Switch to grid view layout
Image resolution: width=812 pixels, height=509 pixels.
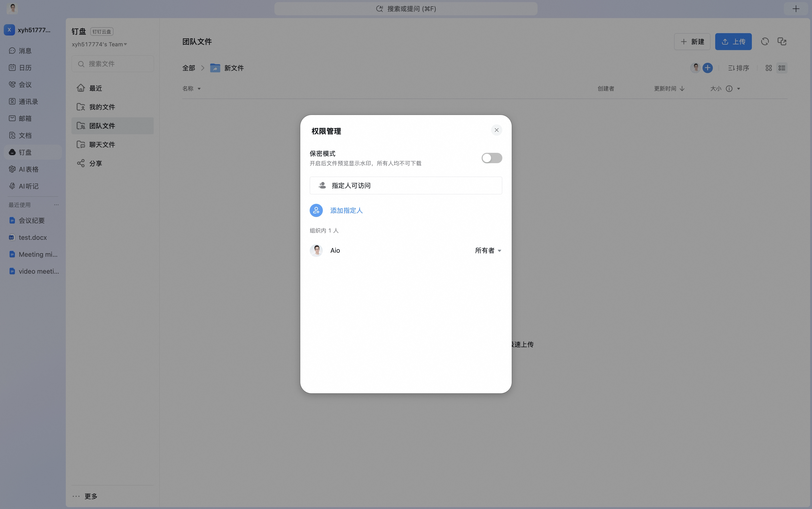(x=769, y=68)
